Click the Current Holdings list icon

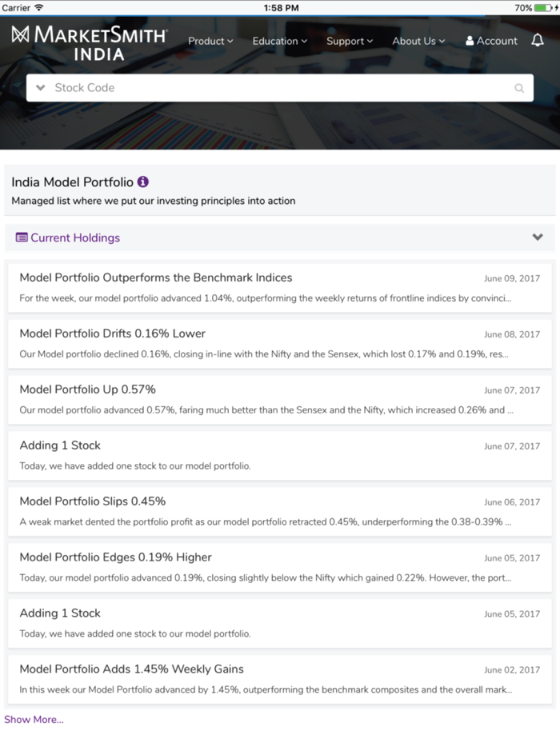point(19,238)
